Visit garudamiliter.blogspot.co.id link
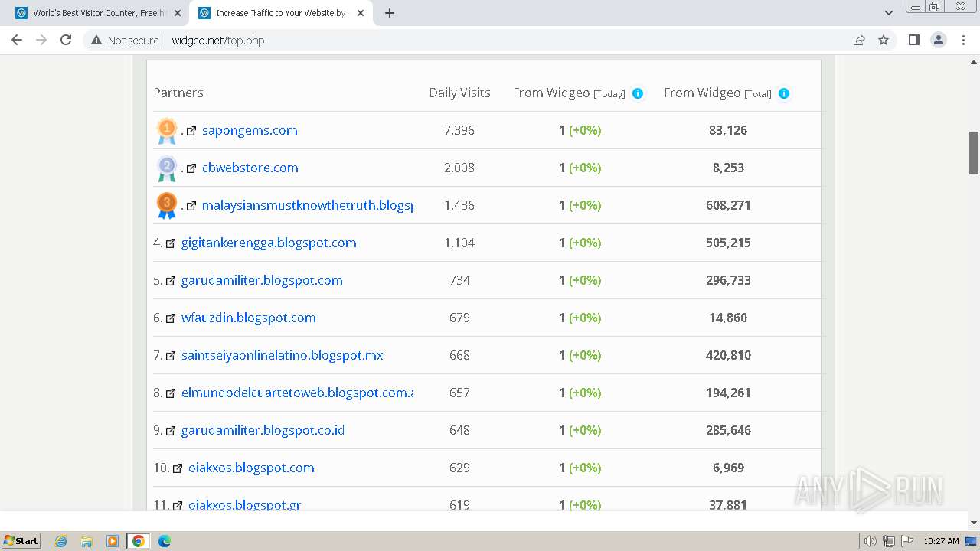The image size is (980, 551). point(263,431)
